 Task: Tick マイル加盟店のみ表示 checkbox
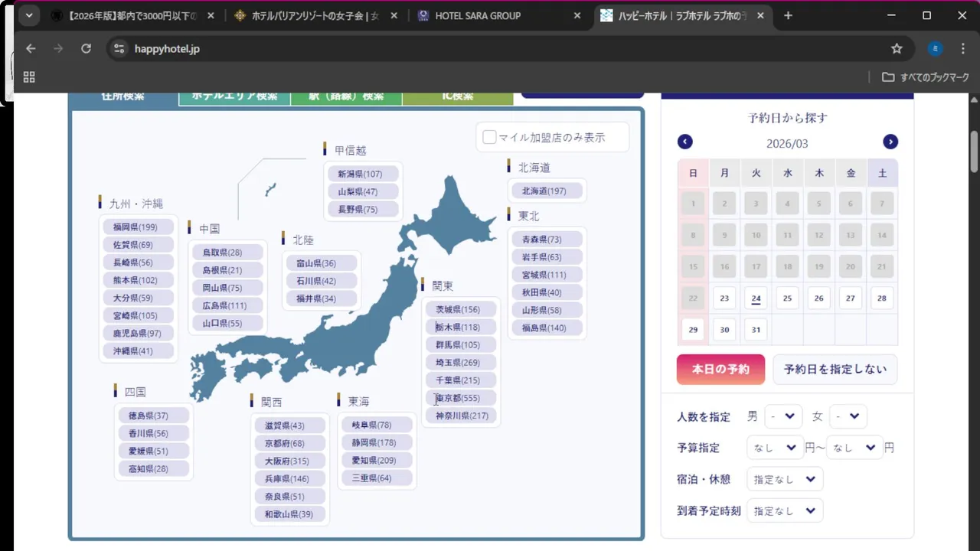[489, 137]
